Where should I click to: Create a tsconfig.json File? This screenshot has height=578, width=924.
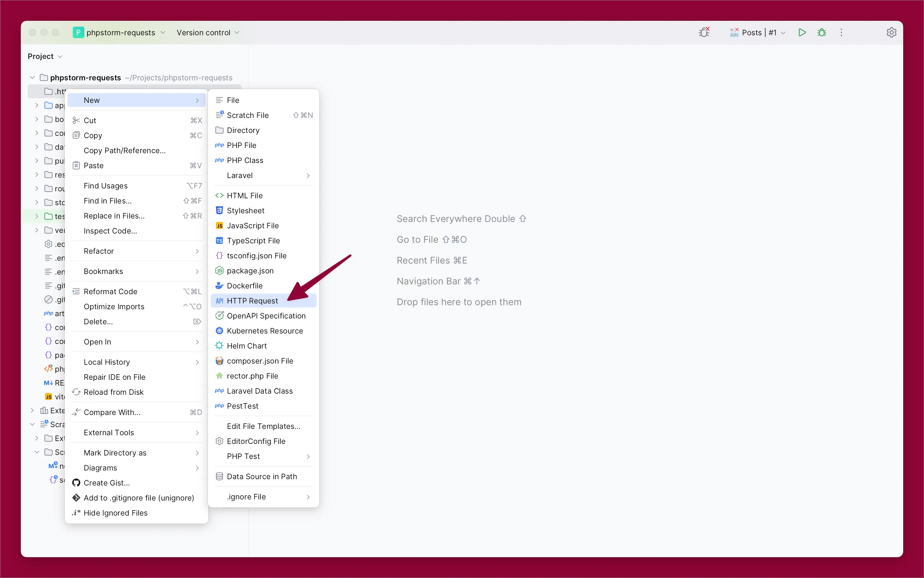point(263,256)
